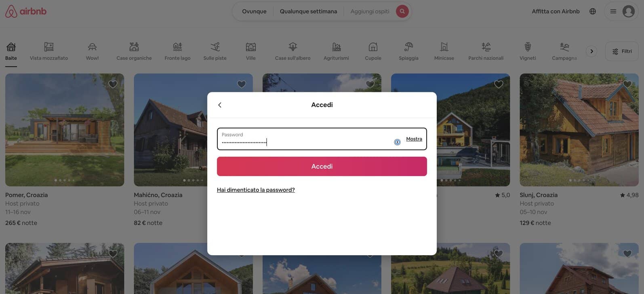
Task: Click the Airbnb logo
Action: click(x=26, y=11)
